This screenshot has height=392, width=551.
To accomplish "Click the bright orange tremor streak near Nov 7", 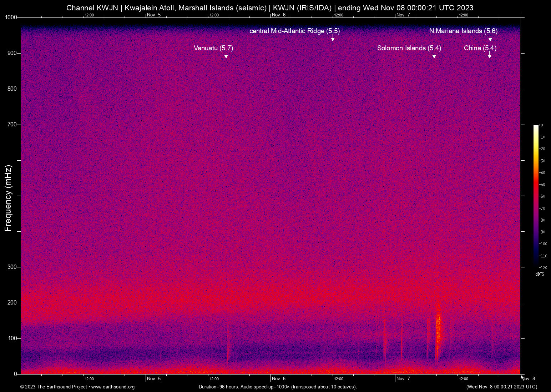I will point(438,325).
